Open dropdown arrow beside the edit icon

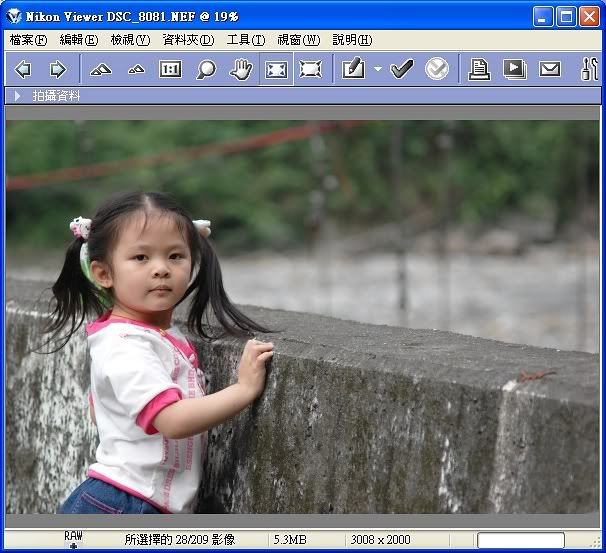[378, 69]
